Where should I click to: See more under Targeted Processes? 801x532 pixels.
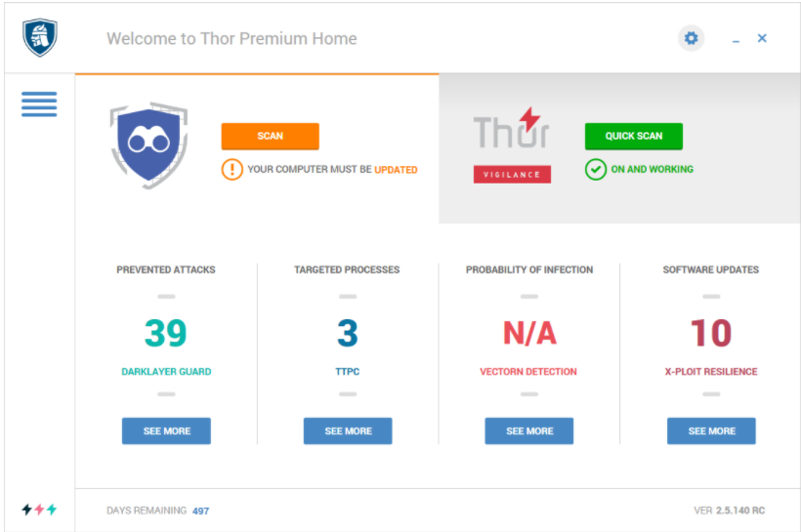[348, 430]
